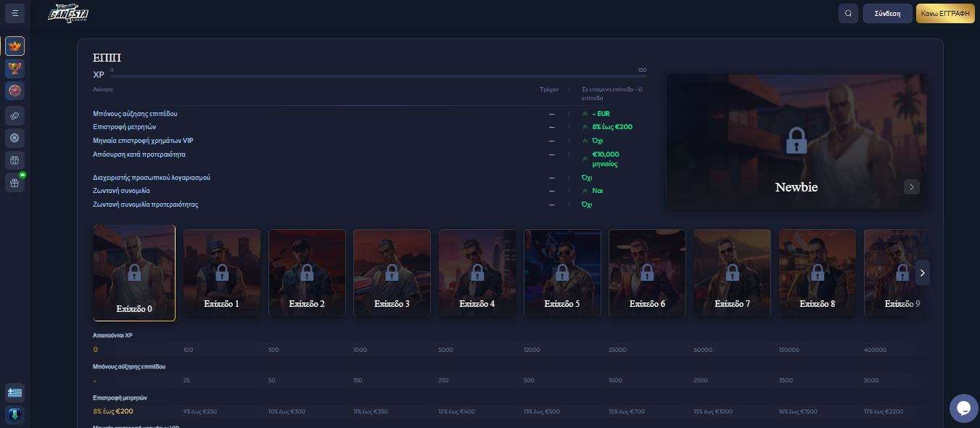
Task: Click the Gangsta casino logo
Action: (67, 14)
